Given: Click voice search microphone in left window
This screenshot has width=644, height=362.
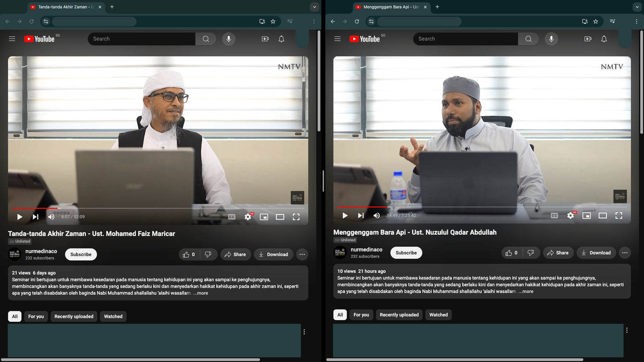Looking at the screenshot, I should (229, 39).
